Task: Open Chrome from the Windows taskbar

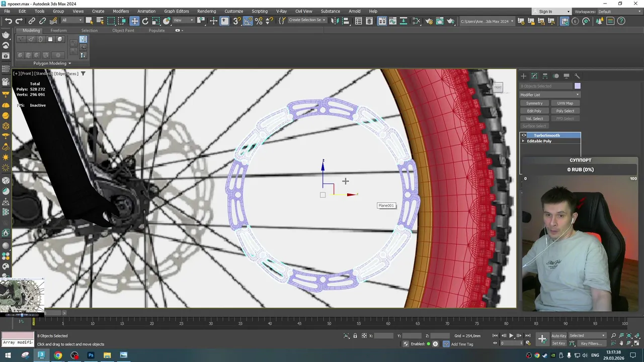Action: pos(58,355)
